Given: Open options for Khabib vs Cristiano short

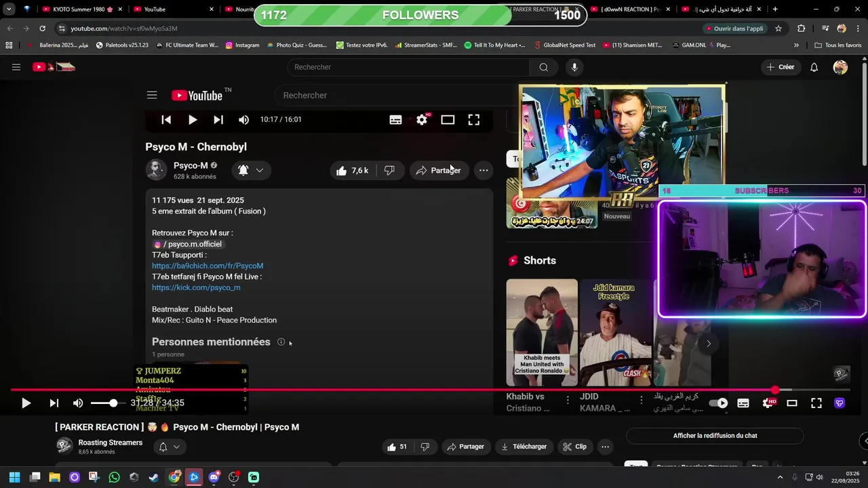Looking at the screenshot, I should (568, 401).
